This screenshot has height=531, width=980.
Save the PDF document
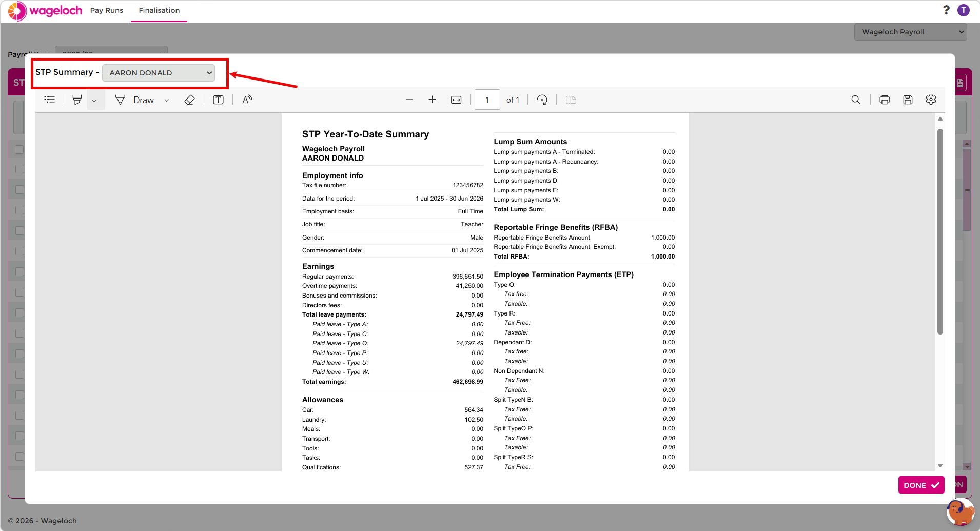point(908,100)
